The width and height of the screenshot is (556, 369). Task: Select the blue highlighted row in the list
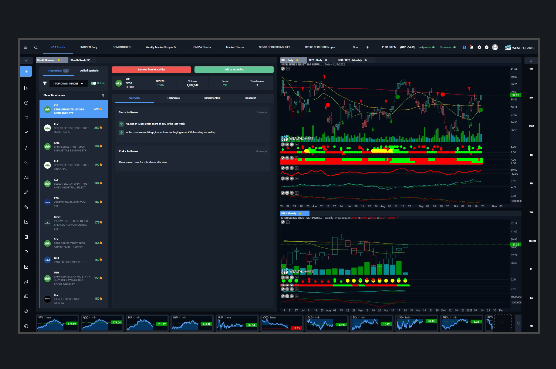(74, 109)
